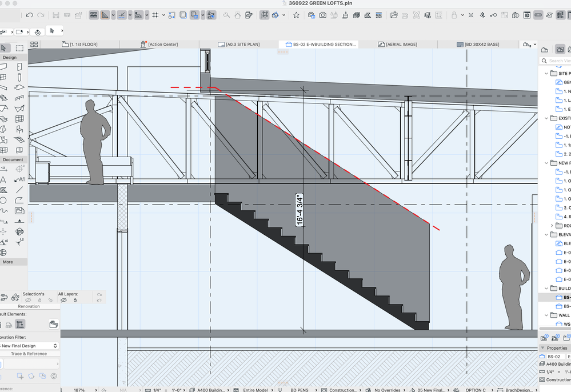Select the Fill hatch tool
Viewport: 571px width, 392px height.
[x=3, y=190]
